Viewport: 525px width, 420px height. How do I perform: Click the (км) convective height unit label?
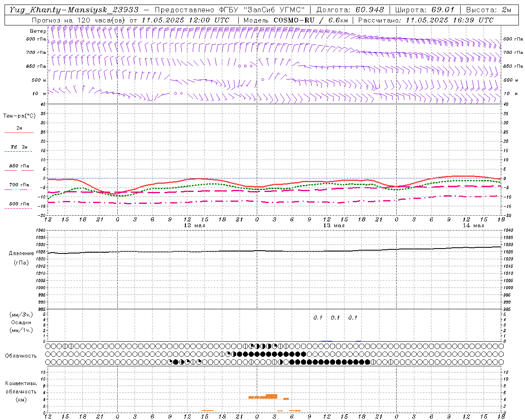coord(21,400)
